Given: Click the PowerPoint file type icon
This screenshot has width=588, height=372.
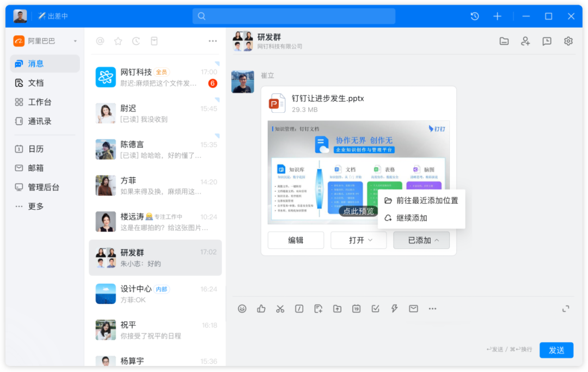Looking at the screenshot, I should point(277,103).
